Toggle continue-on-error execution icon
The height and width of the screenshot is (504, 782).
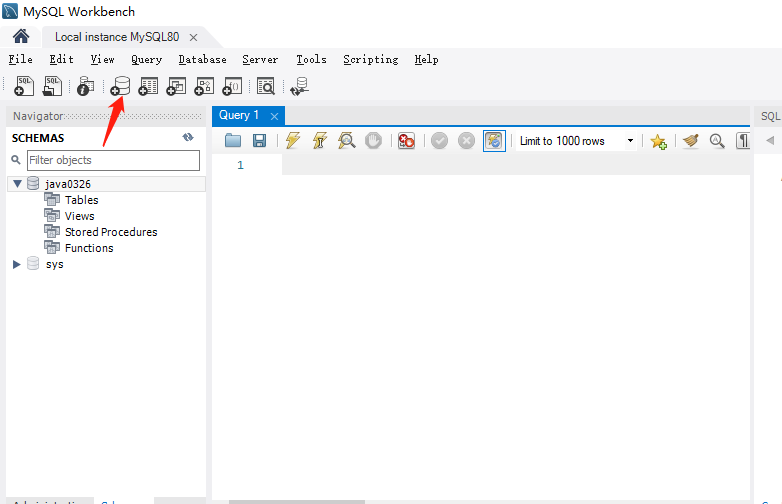pos(406,141)
